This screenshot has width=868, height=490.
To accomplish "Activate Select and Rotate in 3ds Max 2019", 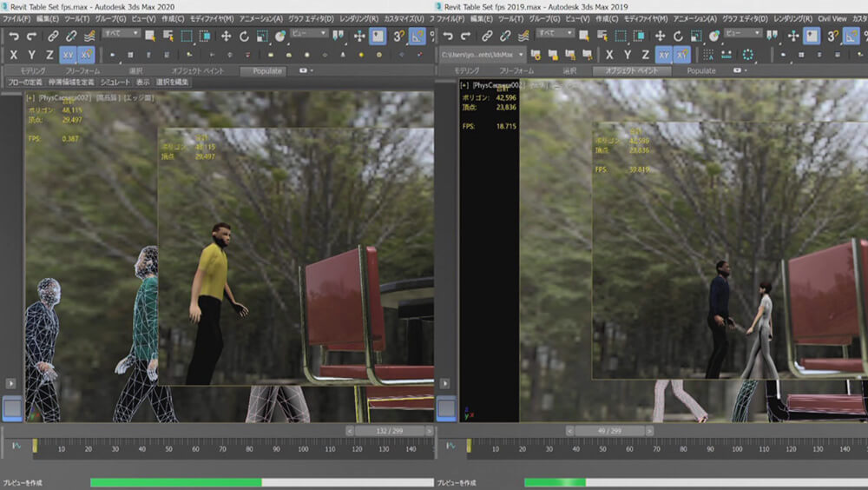I will click(678, 36).
